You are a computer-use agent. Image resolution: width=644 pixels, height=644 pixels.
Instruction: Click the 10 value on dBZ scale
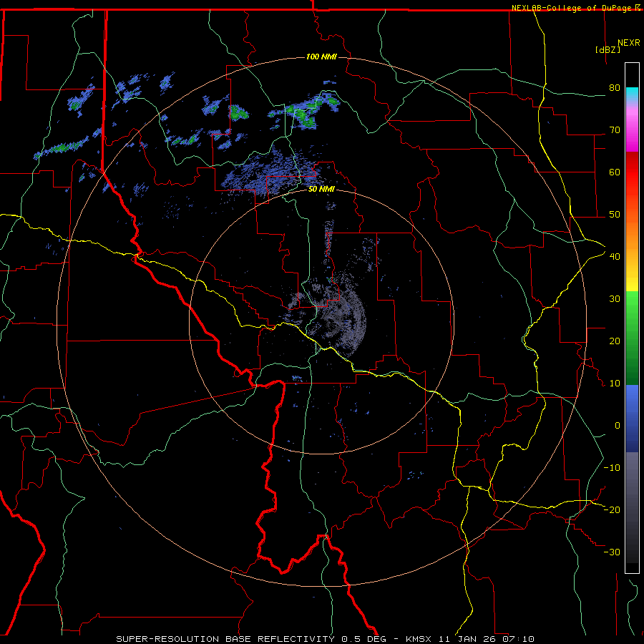click(x=615, y=384)
